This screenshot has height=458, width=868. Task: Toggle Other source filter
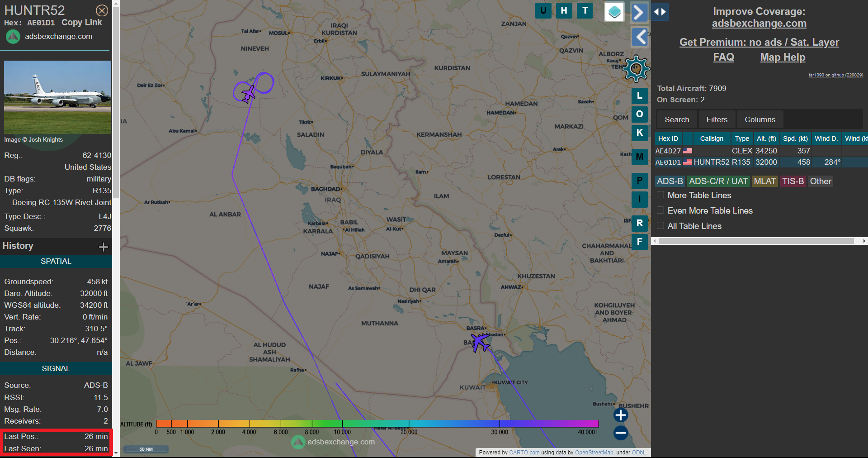821,181
